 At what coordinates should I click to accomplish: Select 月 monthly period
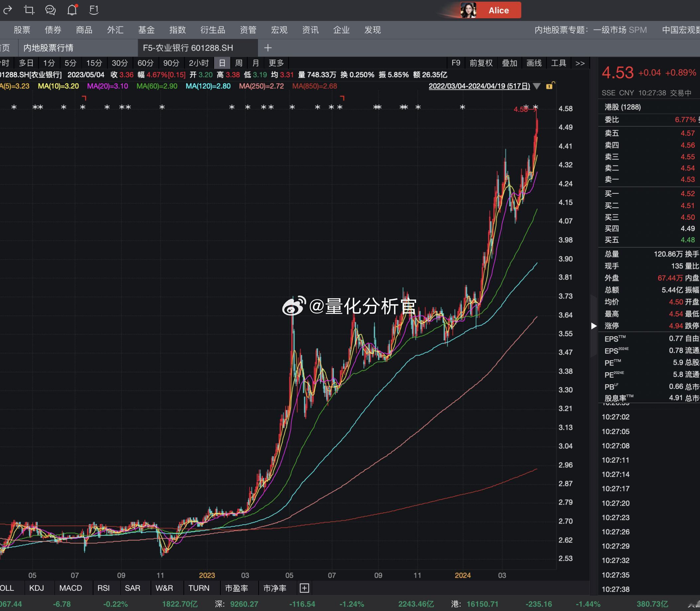pyautogui.click(x=256, y=63)
